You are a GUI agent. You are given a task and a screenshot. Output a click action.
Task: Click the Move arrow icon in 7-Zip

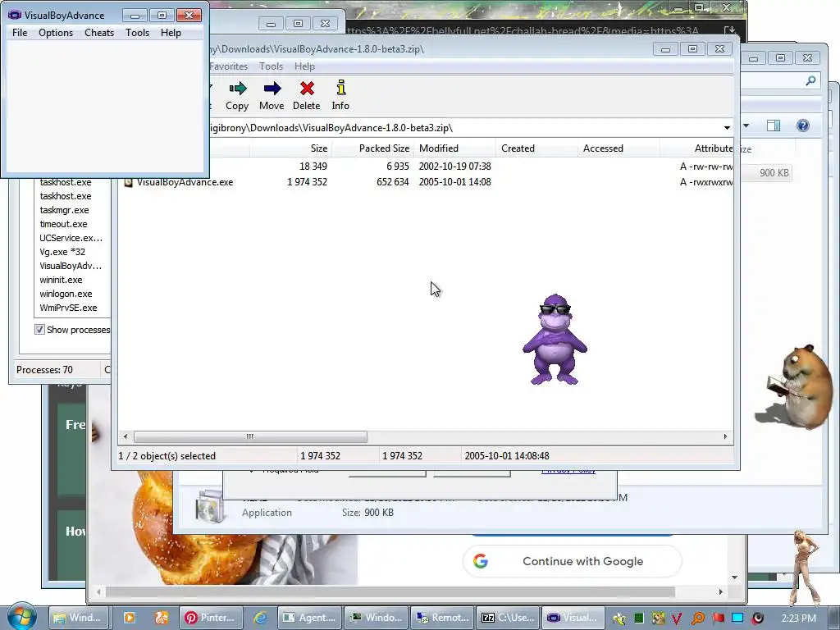coord(272,89)
